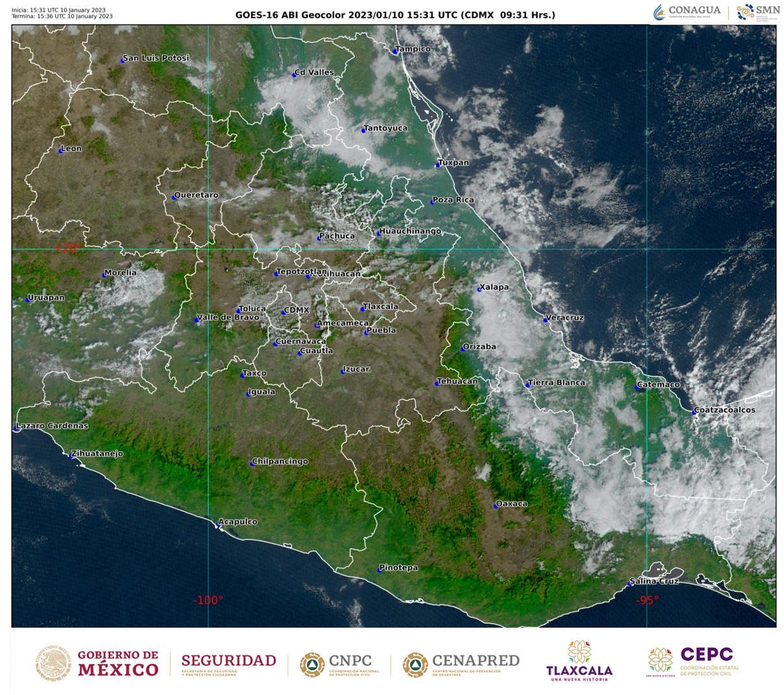The image size is (784, 695).
Task: Click the SMN logo icon
Action: [x=746, y=12]
